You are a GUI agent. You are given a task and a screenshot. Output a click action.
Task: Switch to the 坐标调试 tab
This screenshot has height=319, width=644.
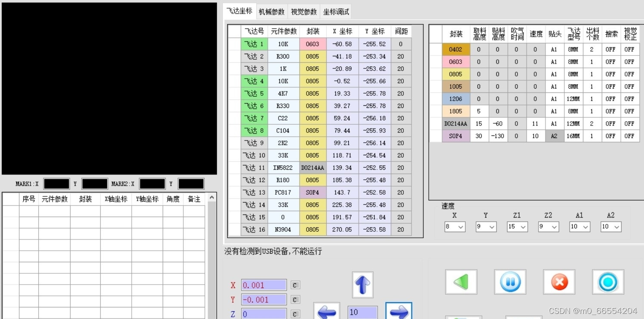point(336,12)
